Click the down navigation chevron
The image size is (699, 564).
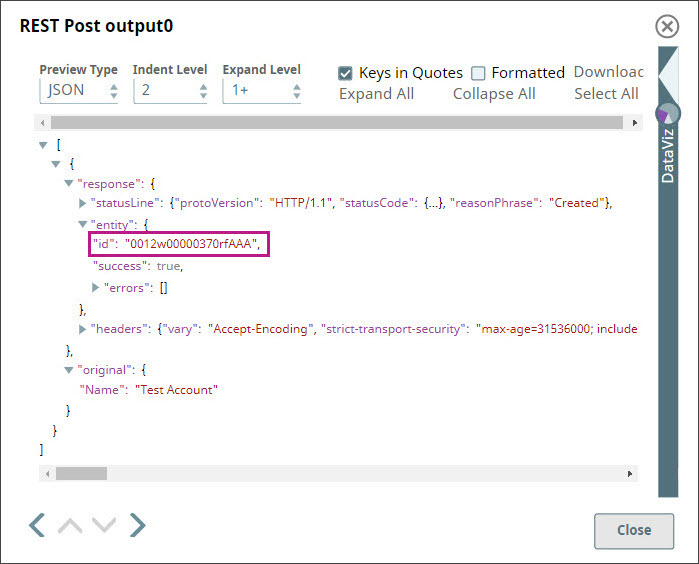(x=104, y=525)
